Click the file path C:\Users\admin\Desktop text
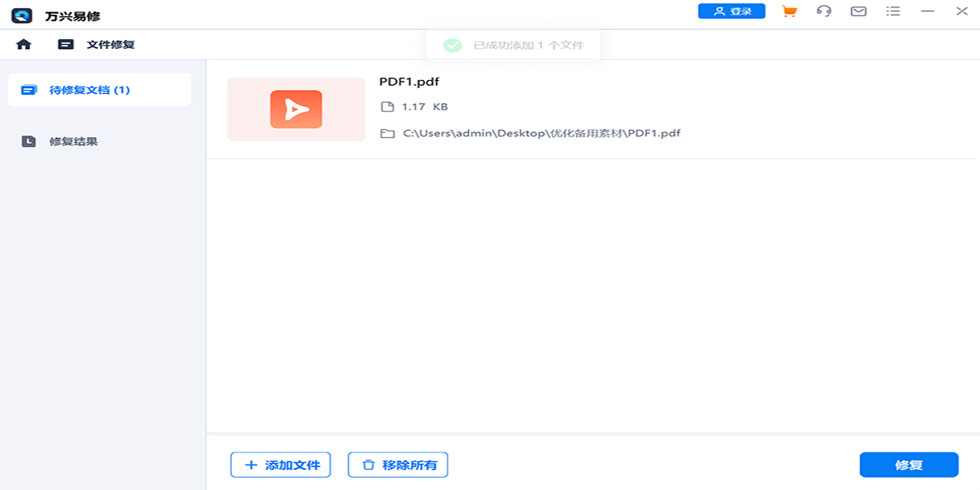 pyautogui.click(x=542, y=133)
